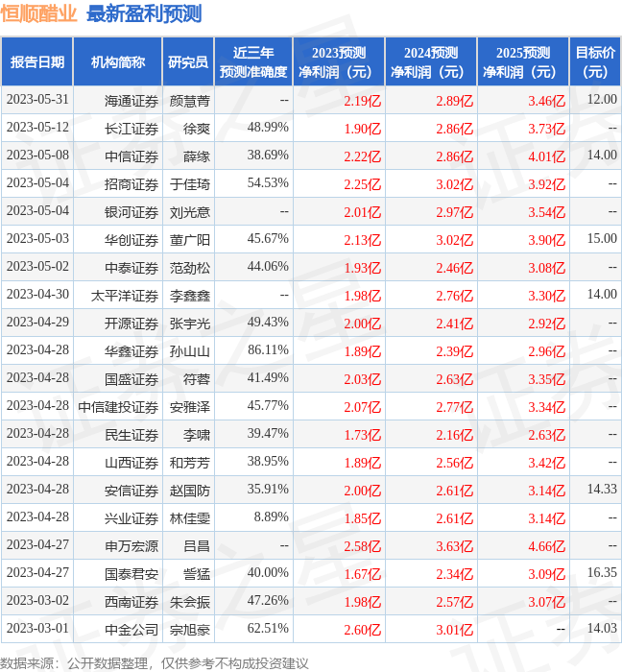This screenshot has height=672, width=622.
Task: Click the 16.35 target price
Action: [602, 573]
